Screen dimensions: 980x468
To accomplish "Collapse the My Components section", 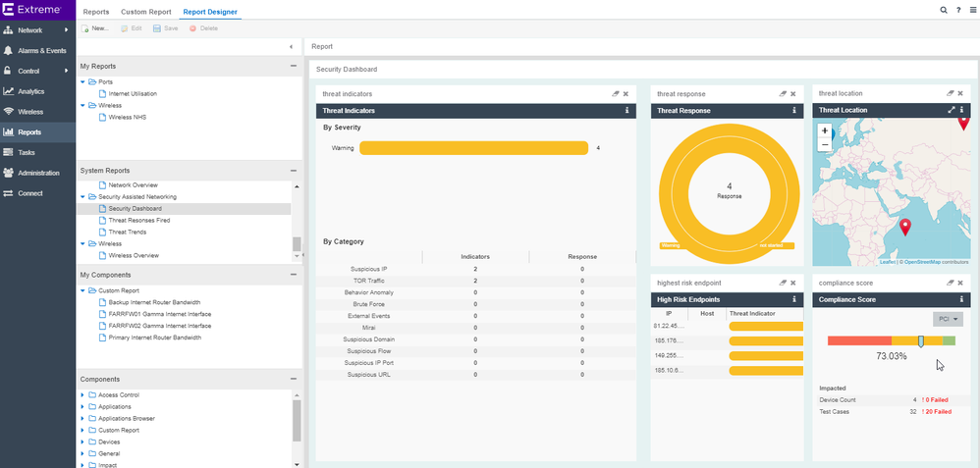I will point(294,275).
